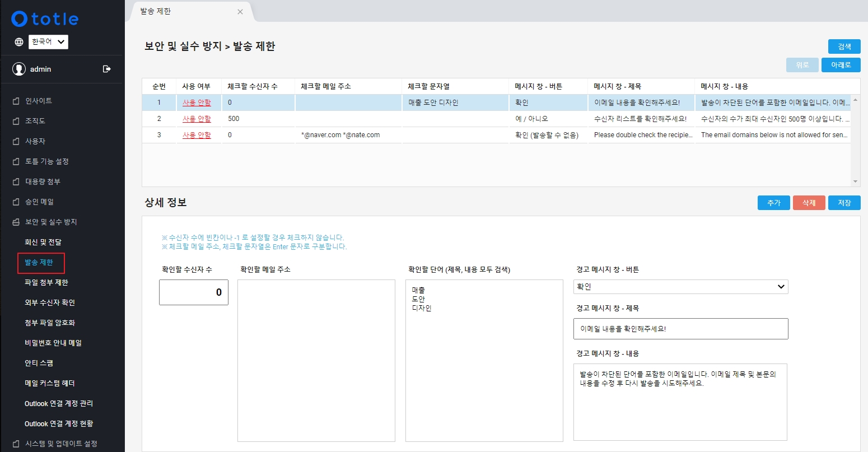Viewport: 868px width, 452px height.
Task: Collapse the 보안 및 실수 방지 menu
Action: tap(50, 222)
